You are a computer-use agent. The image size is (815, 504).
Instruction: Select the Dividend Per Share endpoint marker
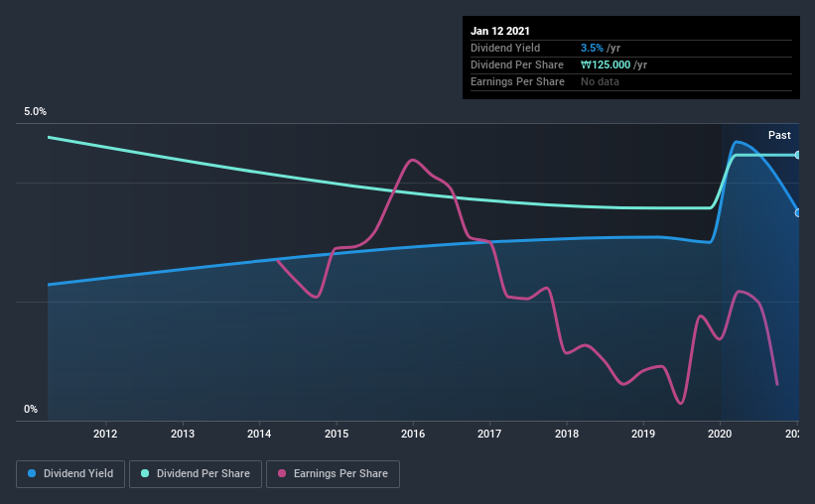click(x=797, y=155)
